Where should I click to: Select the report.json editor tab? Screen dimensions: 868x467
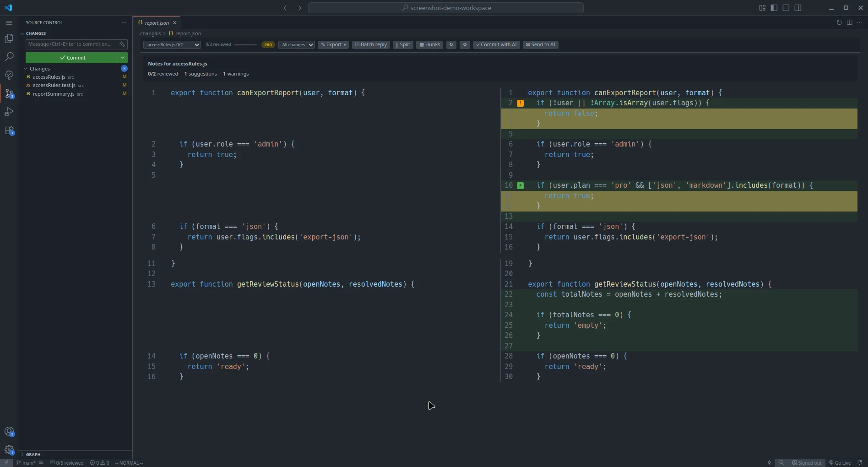[157, 22]
